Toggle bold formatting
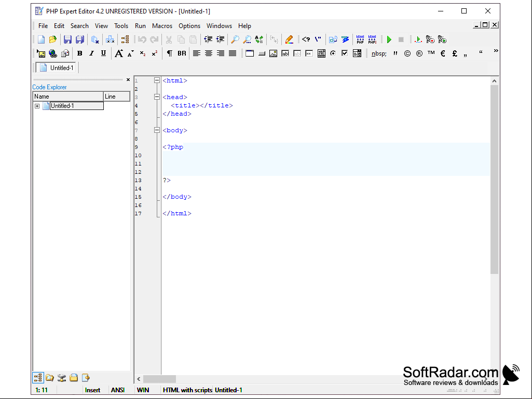 (x=80, y=53)
